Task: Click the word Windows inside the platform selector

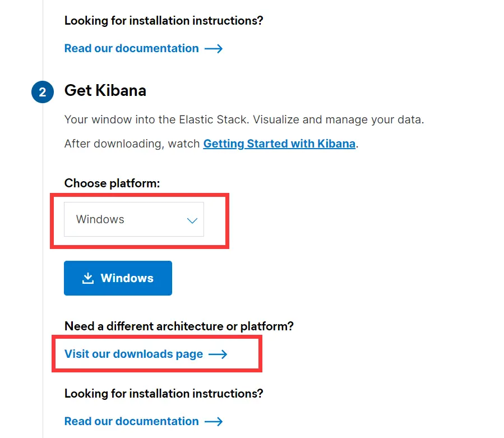Action: click(100, 219)
